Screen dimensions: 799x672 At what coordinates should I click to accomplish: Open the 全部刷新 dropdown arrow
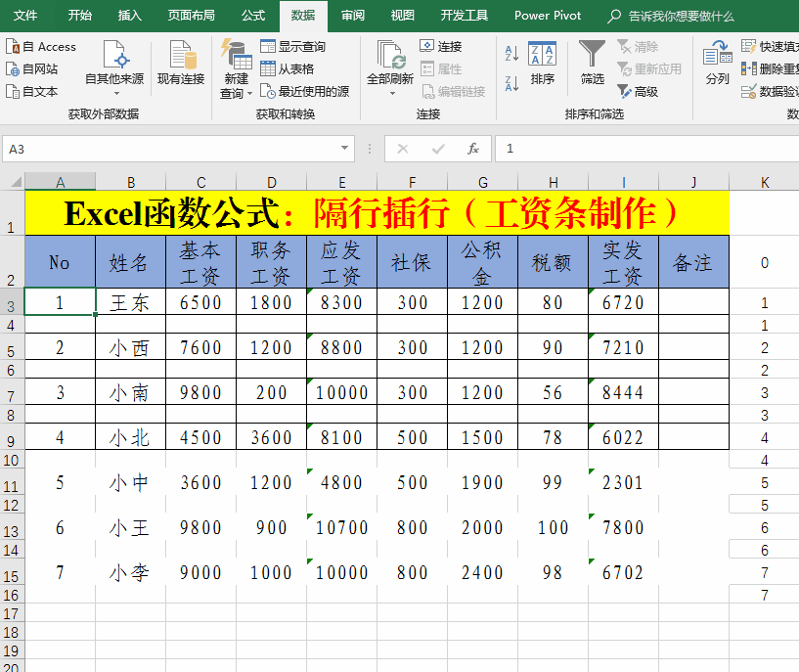(x=391, y=93)
